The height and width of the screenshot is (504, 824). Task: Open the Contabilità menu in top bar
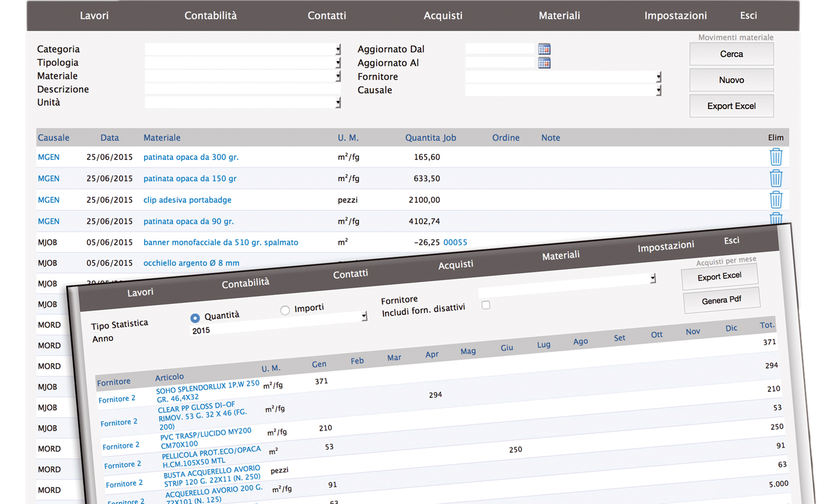[210, 15]
